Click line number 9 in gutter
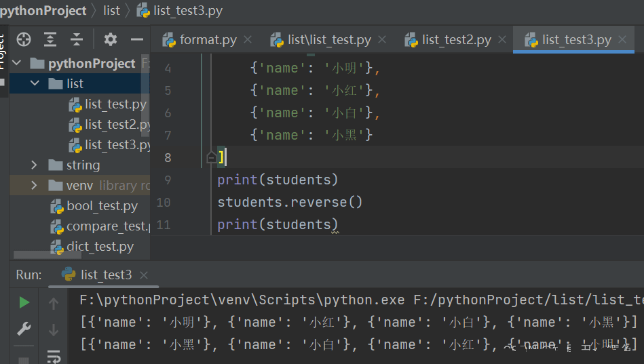Image resolution: width=644 pixels, height=364 pixels. pos(168,180)
